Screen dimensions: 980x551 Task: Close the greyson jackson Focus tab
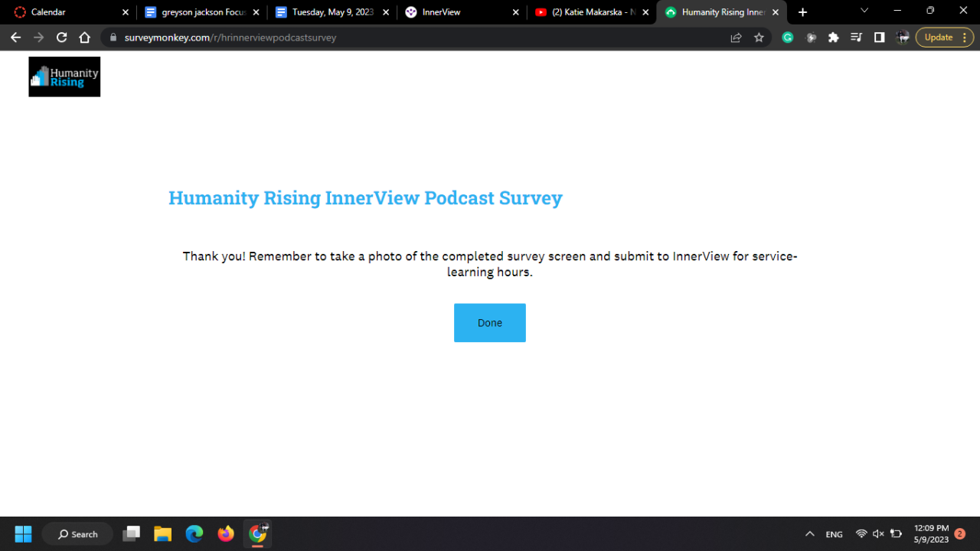pyautogui.click(x=256, y=12)
